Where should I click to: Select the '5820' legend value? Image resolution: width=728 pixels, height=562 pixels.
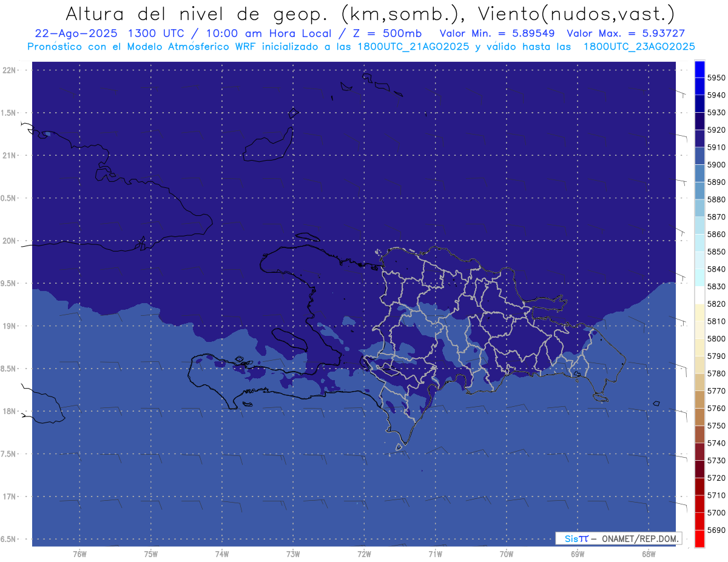(716, 304)
